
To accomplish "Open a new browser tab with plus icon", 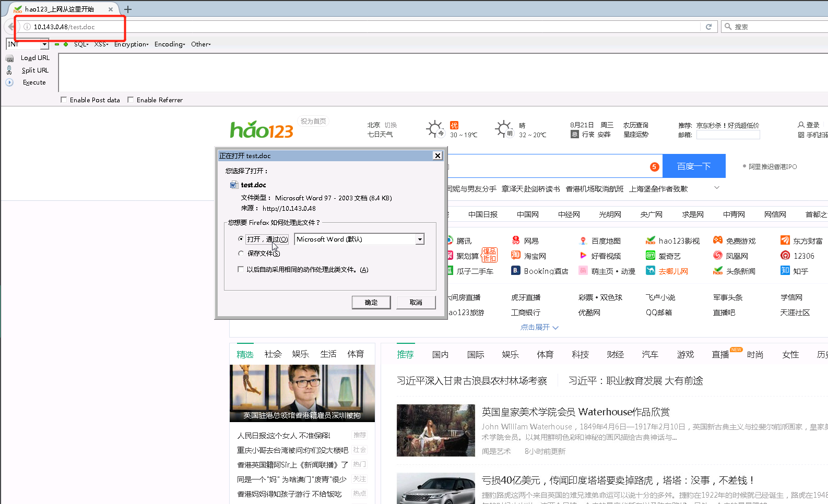I will click(x=128, y=9).
